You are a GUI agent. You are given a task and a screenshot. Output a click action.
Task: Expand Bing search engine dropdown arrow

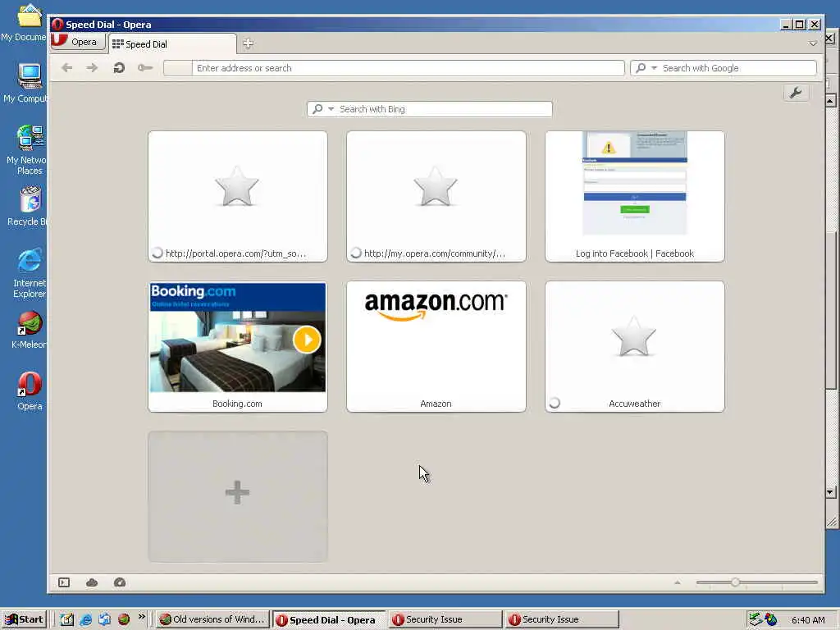click(331, 109)
